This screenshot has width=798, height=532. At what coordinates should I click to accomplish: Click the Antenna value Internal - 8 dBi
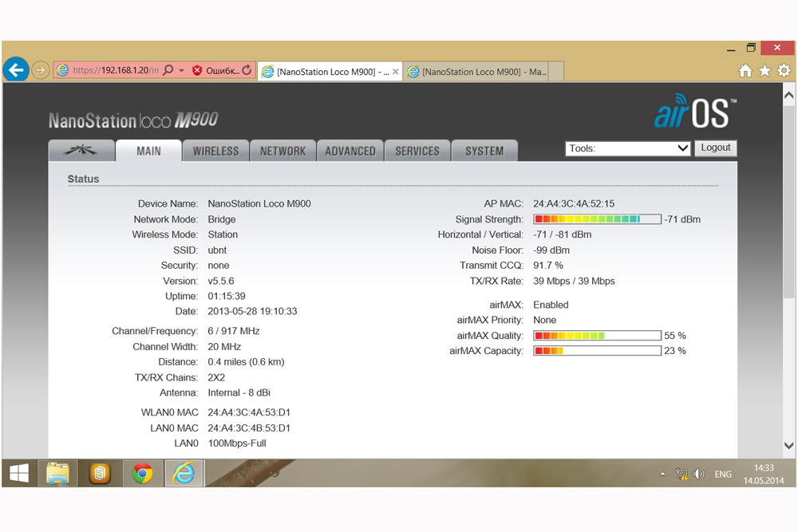(x=239, y=392)
